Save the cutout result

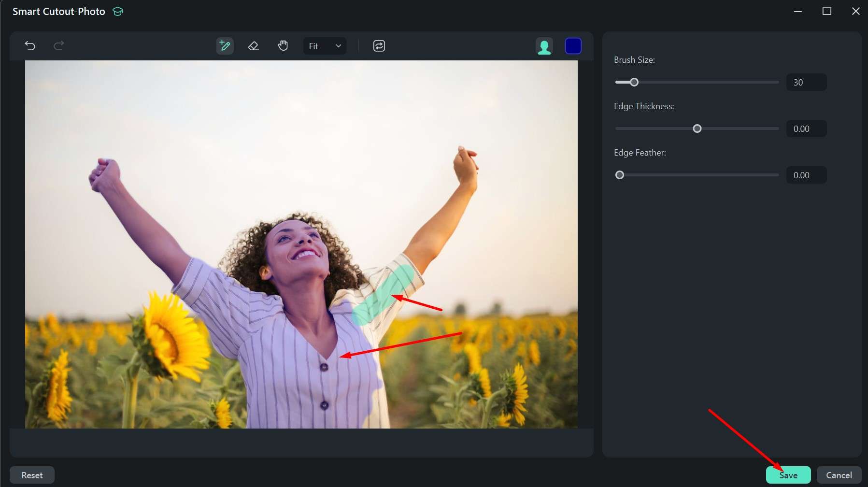pos(788,475)
